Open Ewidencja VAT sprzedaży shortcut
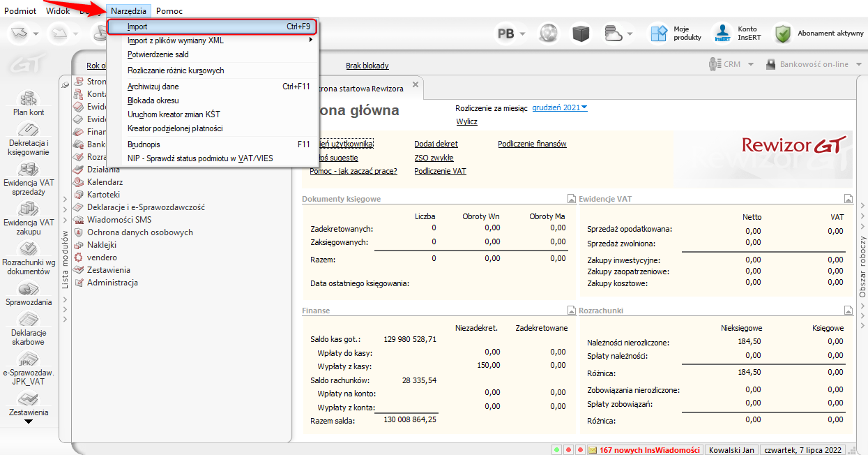This screenshot has height=455, width=868. (29, 179)
